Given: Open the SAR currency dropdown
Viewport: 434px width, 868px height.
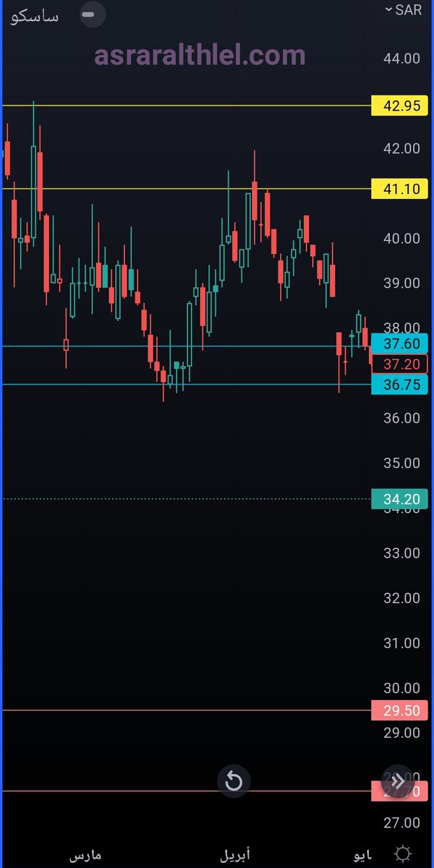Looking at the screenshot, I should pyautogui.click(x=403, y=9).
